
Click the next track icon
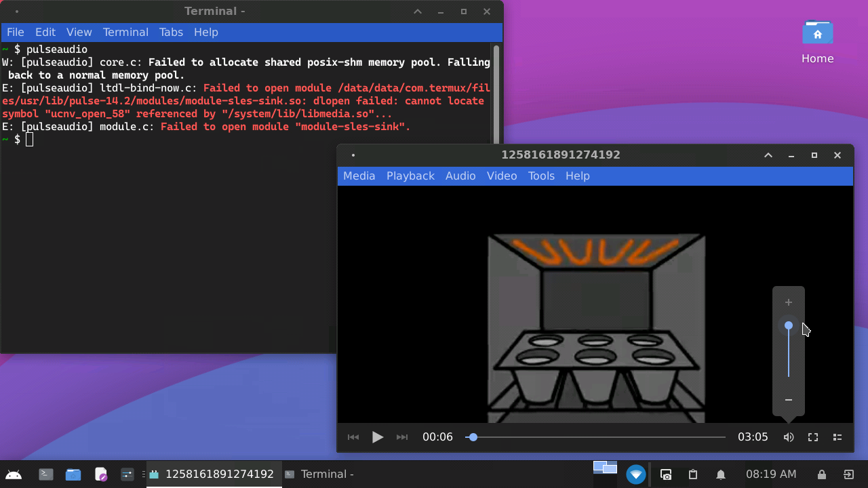point(401,436)
